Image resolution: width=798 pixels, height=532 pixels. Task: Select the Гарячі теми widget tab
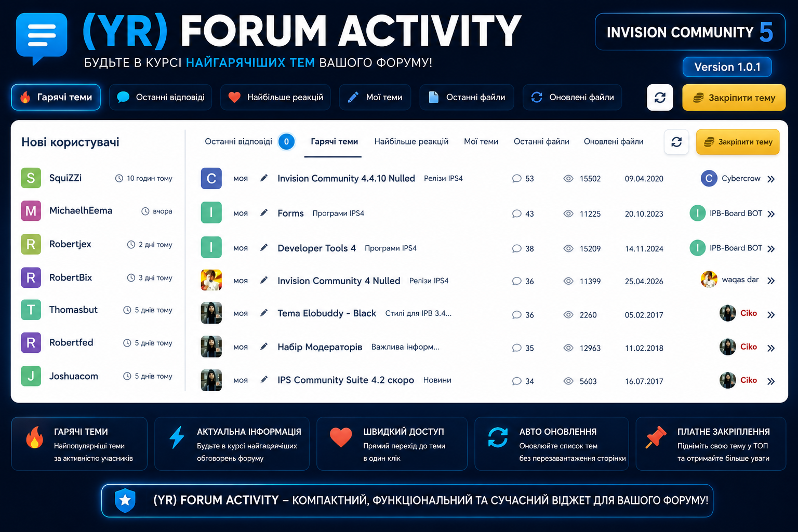pos(334,141)
